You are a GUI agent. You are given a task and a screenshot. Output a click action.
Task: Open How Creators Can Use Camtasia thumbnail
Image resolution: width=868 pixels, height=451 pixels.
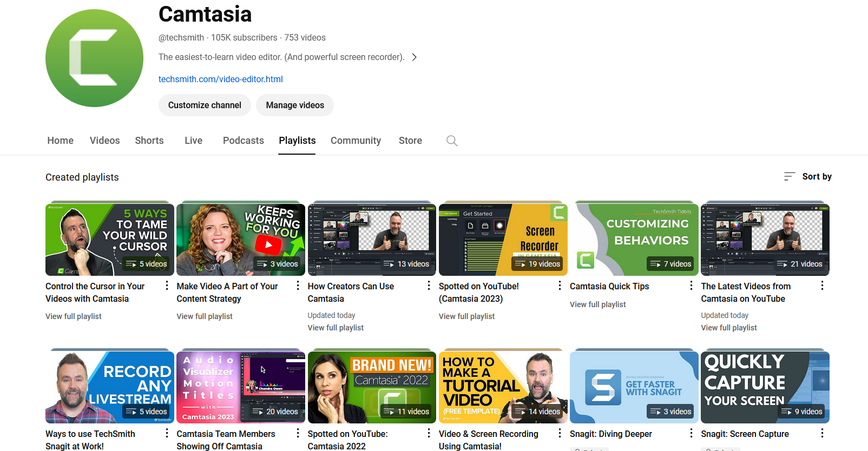372,240
